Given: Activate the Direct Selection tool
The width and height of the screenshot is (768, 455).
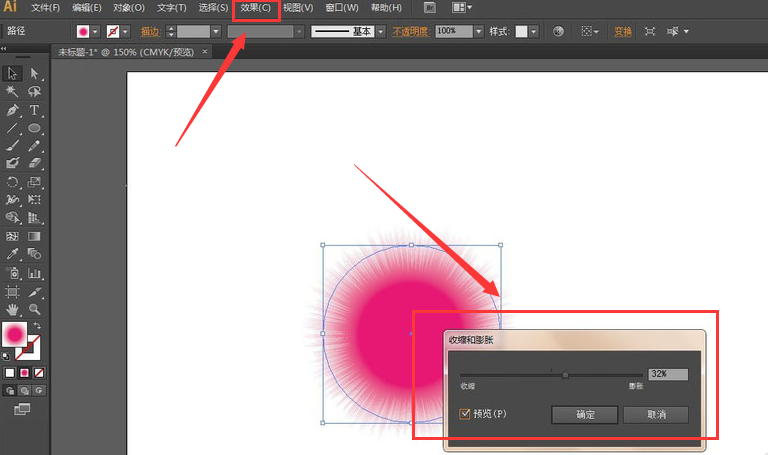Looking at the screenshot, I should (34, 73).
